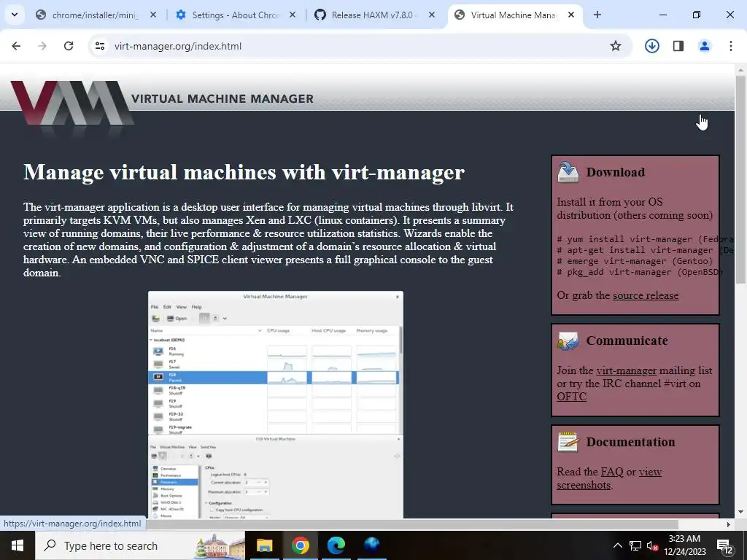Open the Windows Start menu
This screenshot has width=747, height=560.
click(18, 545)
